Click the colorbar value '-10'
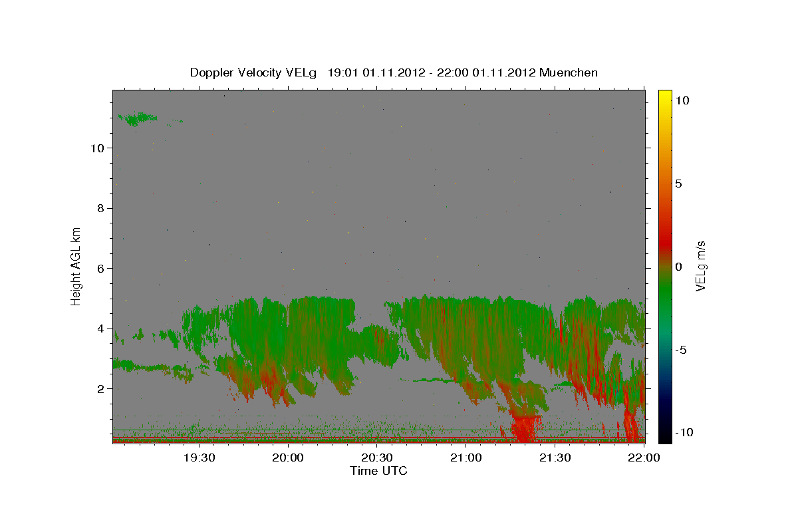Screen dimensions: 798x532 (684, 432)
